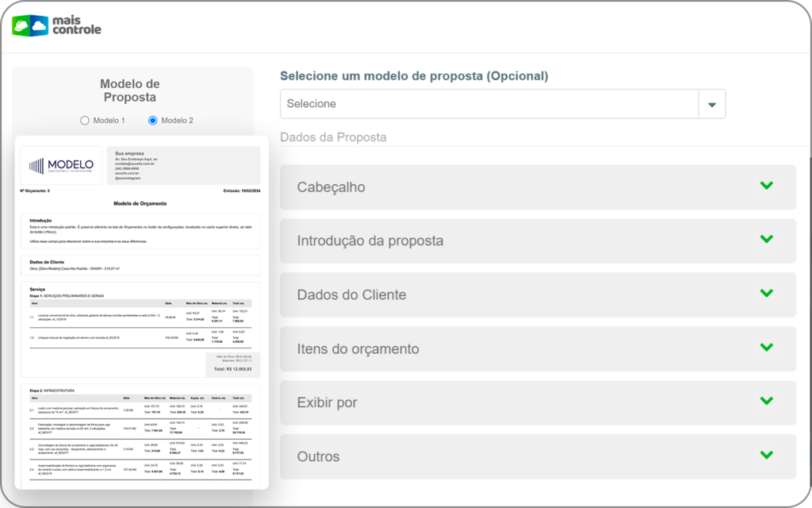Image resolution: width=812 pixels, height=508 pixels.
Task: Click green chevron on Dados do Cliente
Action: tap(766, 293)
